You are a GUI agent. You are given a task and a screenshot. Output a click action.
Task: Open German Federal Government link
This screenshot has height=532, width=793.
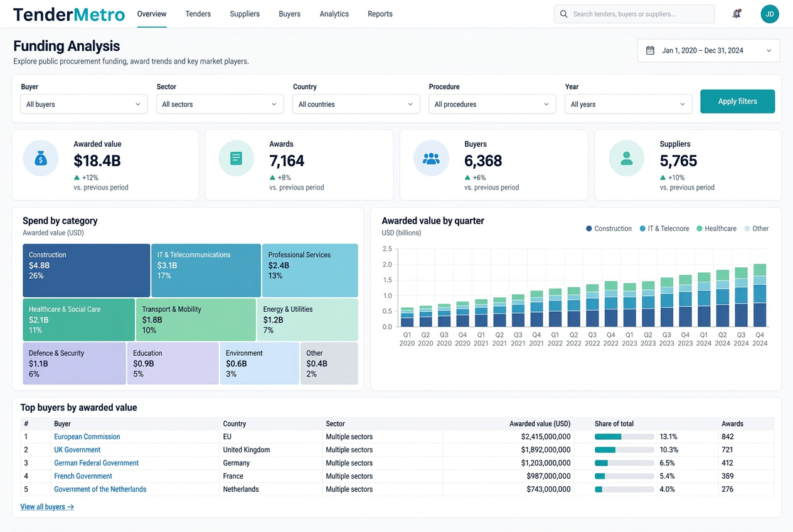97,463
